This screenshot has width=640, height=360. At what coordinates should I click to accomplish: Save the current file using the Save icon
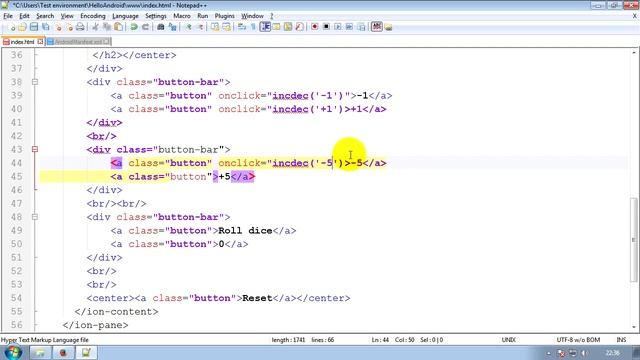pyautogui.click(x=34, y=27)
